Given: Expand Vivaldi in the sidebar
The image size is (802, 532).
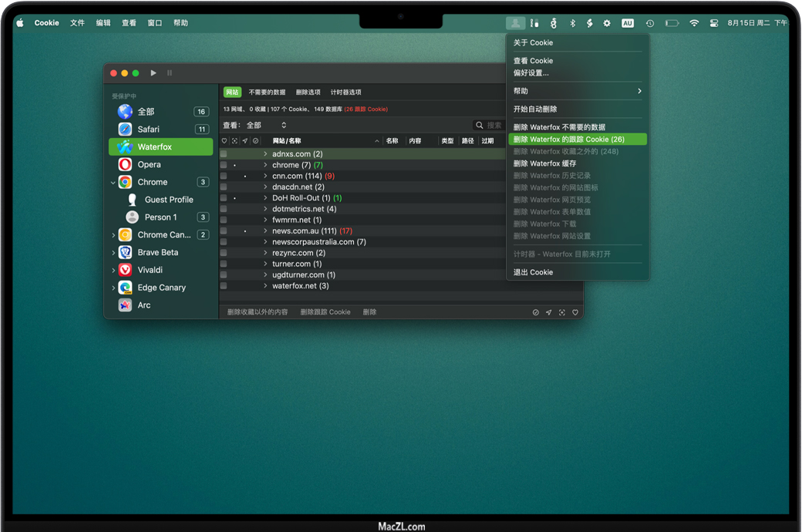Looking at the screenshot, I should pos(113,270).
